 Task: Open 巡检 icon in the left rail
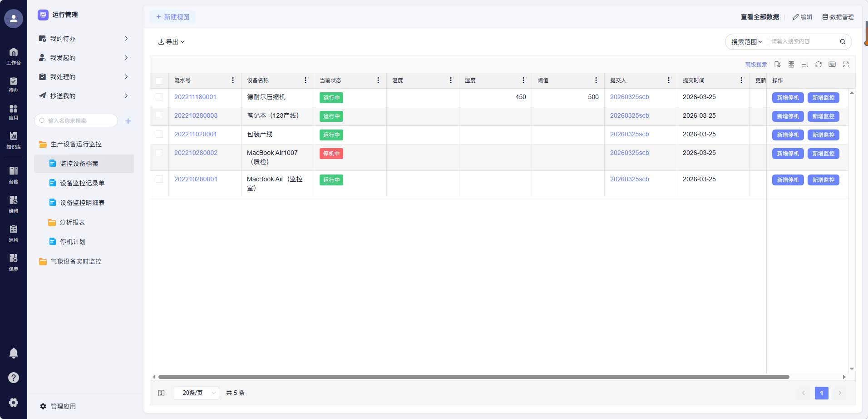coord(14,233)
